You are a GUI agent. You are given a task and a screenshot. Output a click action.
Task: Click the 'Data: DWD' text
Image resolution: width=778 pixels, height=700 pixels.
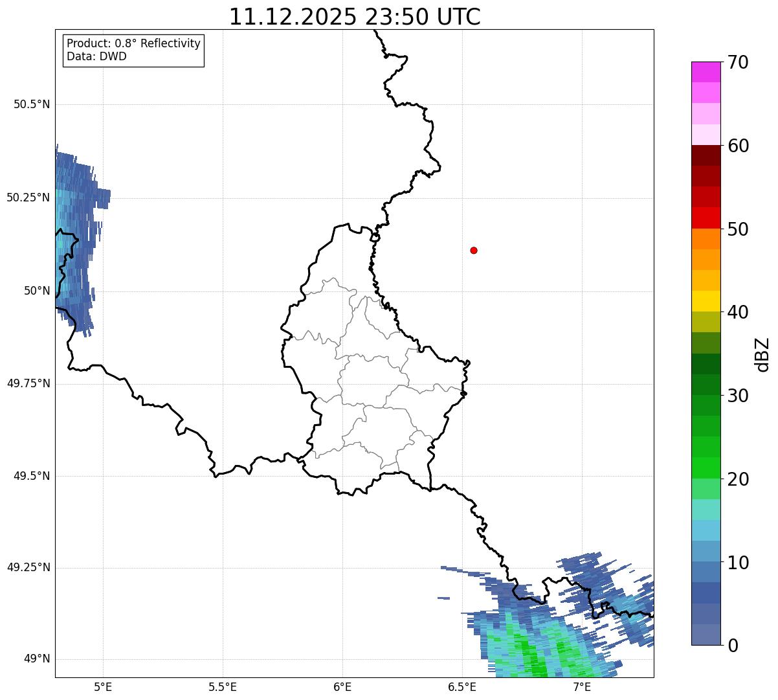(96, 56)
